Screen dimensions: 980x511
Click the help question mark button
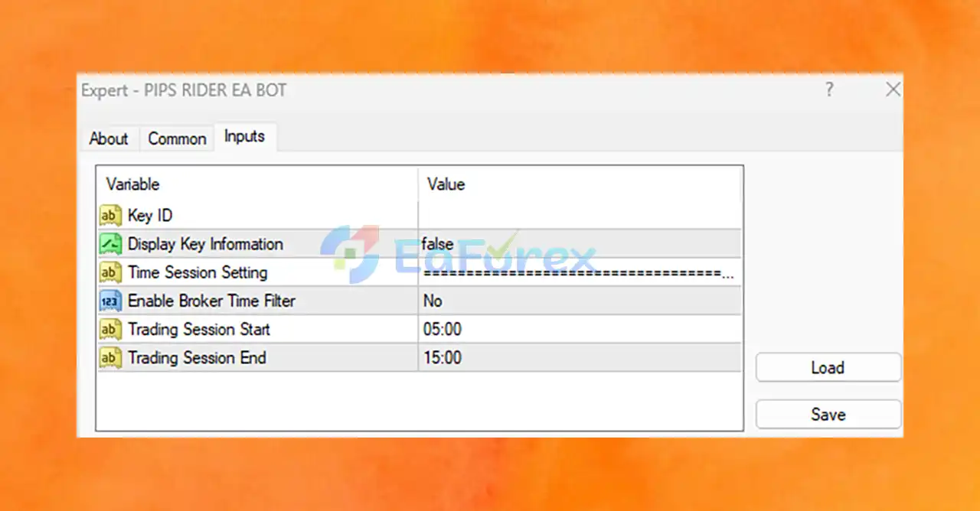(x=829, y=90)
